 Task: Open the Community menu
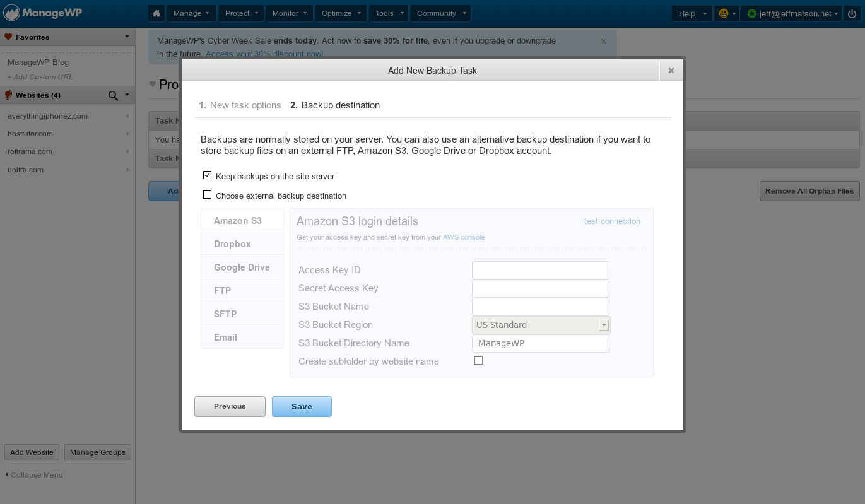440,13
